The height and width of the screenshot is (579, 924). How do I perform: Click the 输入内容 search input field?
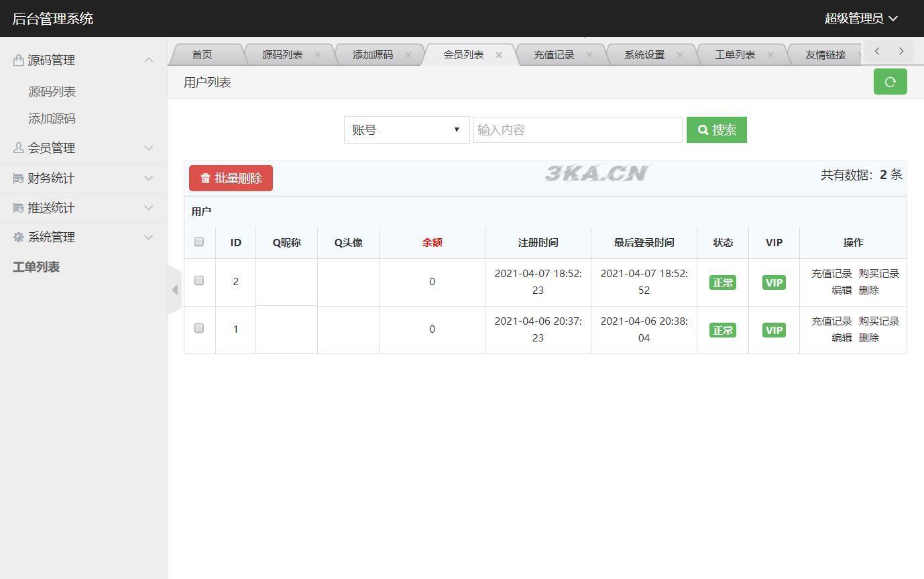pos(577,130)
